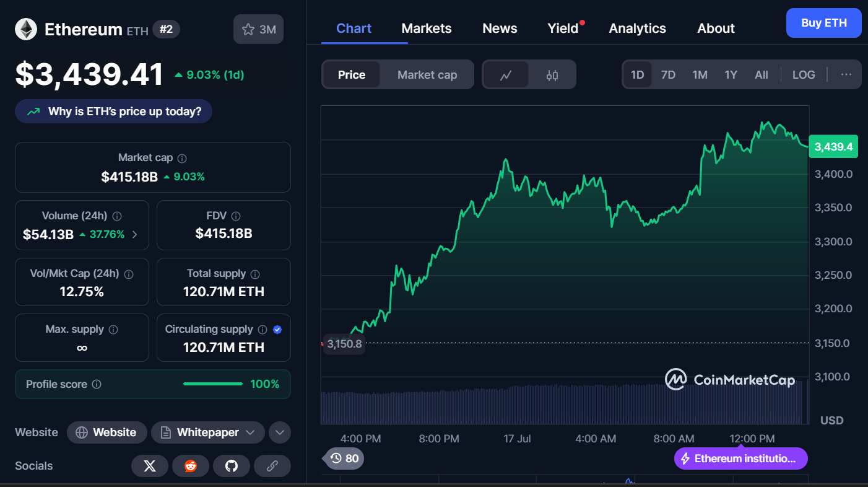Click the 12.75% Vol/Mkt Cap value
Viewport: 868px width, 487px height.
pos(82,291)
